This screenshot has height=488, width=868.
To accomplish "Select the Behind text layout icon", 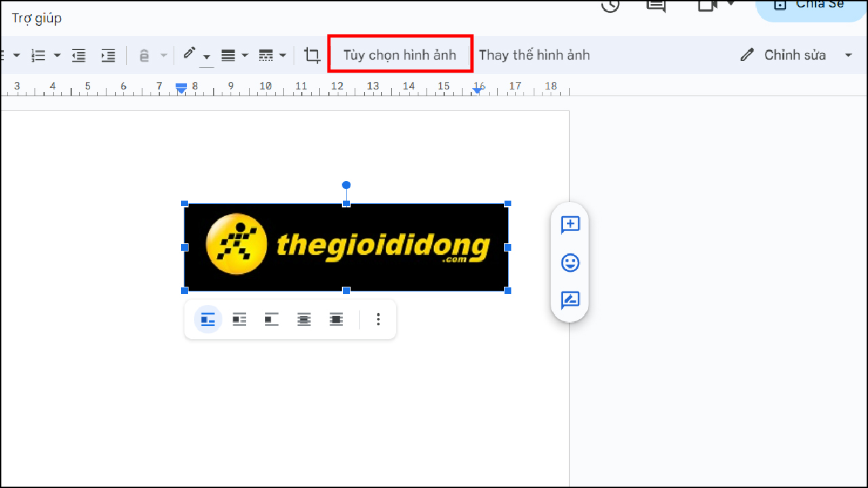I will [x=304, y=319].
